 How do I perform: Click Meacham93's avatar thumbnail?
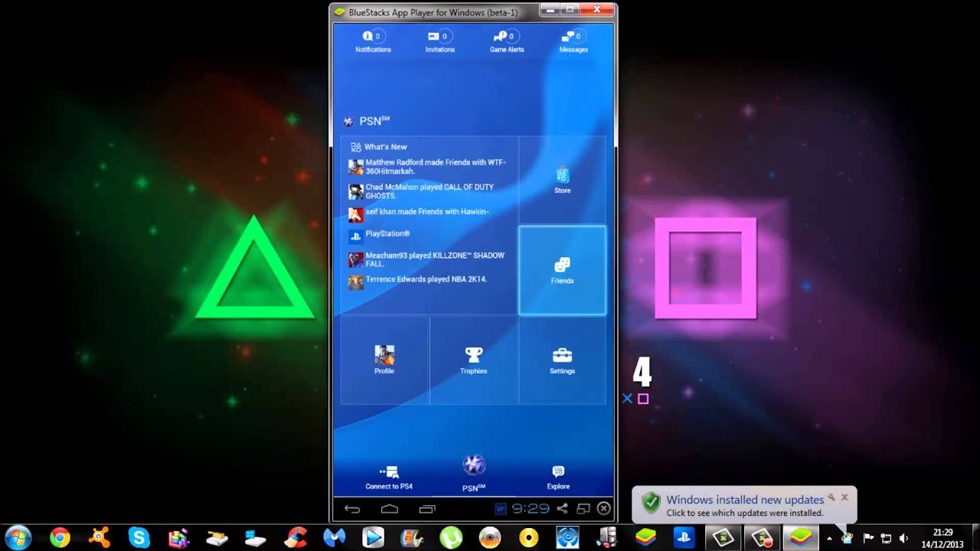tap(355, 260)
